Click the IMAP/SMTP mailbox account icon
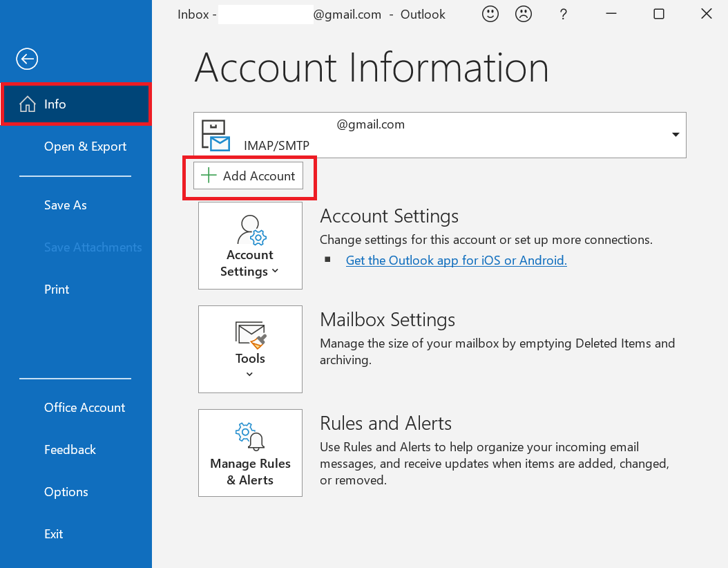Image resolution: width=728 pixels, height=568 pixels. click(x=216, y=135)
